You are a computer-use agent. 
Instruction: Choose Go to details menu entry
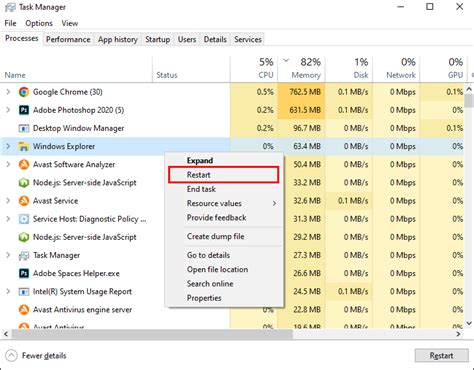pos(224,255)
